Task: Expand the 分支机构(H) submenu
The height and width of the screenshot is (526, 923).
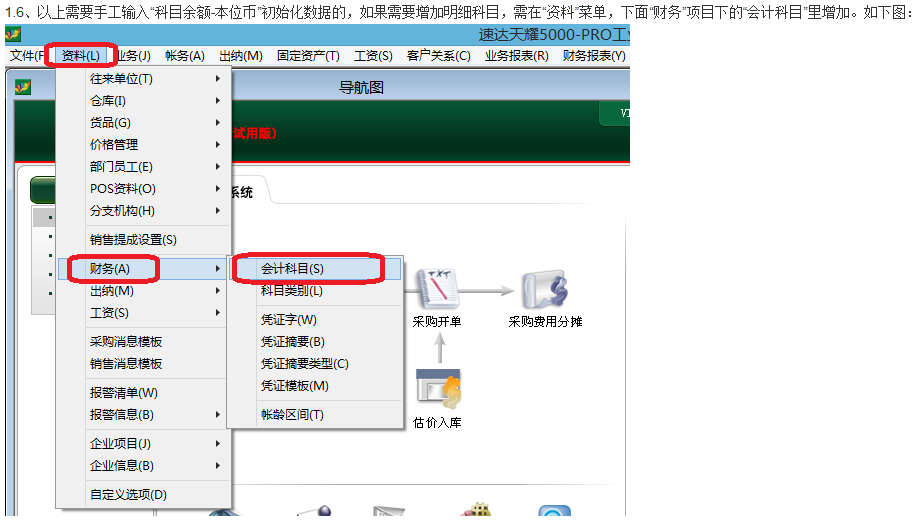Action: (144, 211)
